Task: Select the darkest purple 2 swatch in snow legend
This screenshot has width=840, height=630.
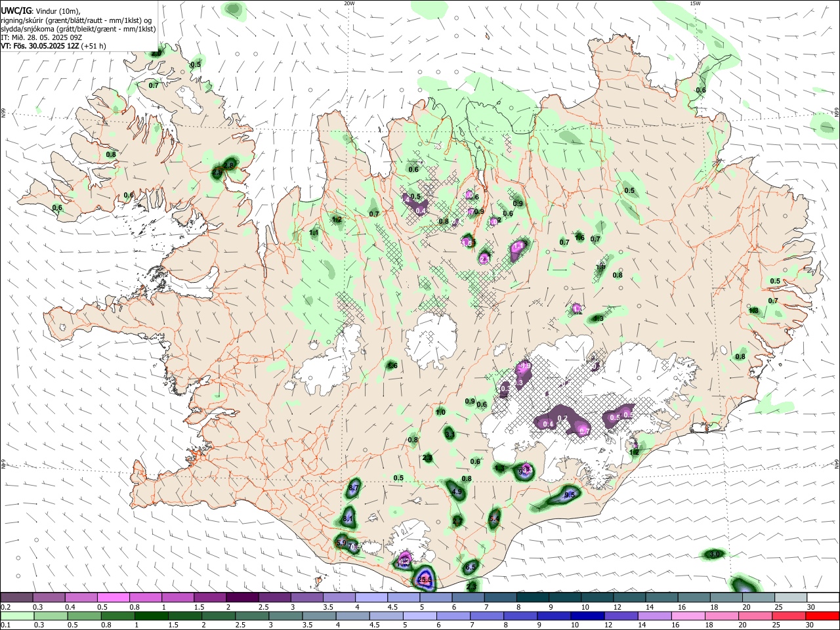Action: click(x=242, y=597)
